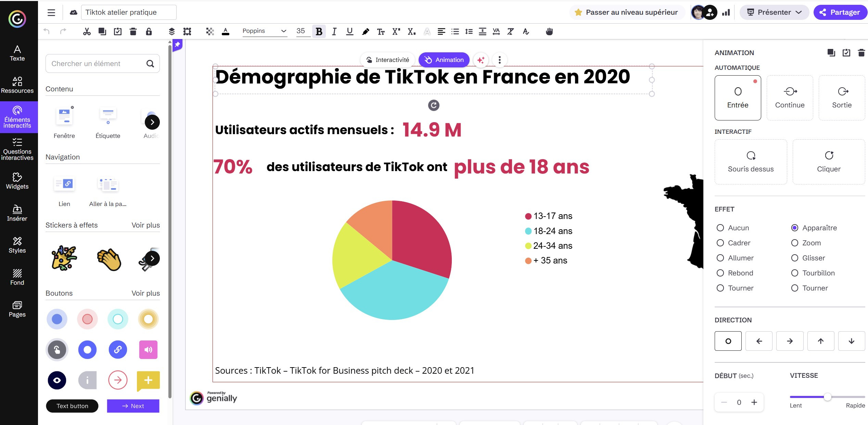This screenshot has width=868, height=425.
Task: Open the three-dot more options menu
Action: 500,60
